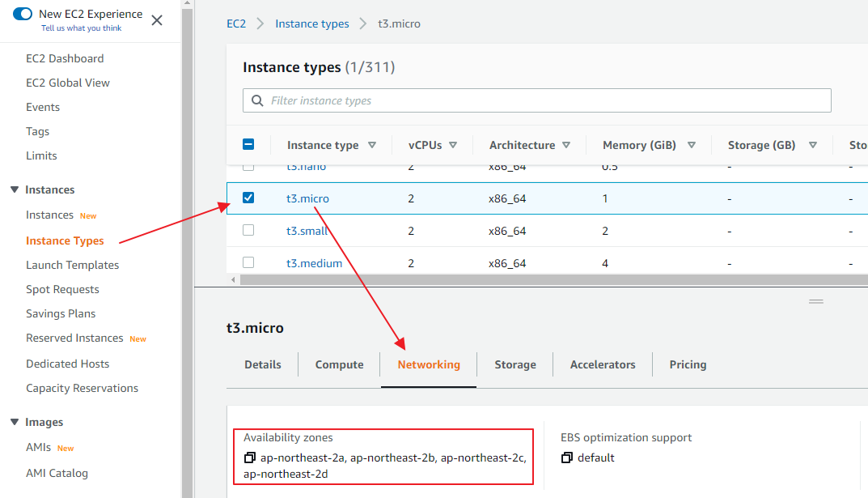The height and width of the screenshot is (498, 868).
Task: Open Tell us what you think link
Action: click(82, 28)
